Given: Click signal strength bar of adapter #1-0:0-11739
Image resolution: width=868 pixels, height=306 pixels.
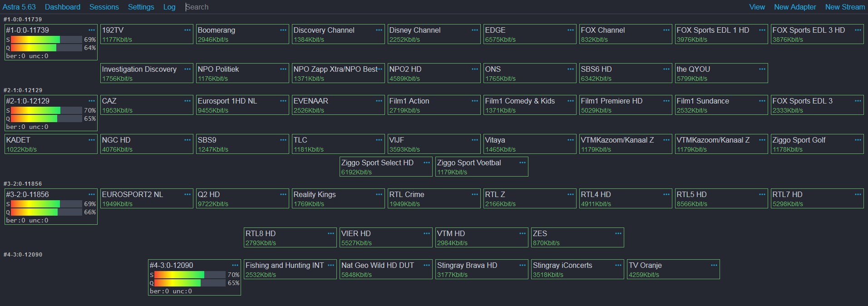Looking at the screenshot, I should [x=46, y=39].
